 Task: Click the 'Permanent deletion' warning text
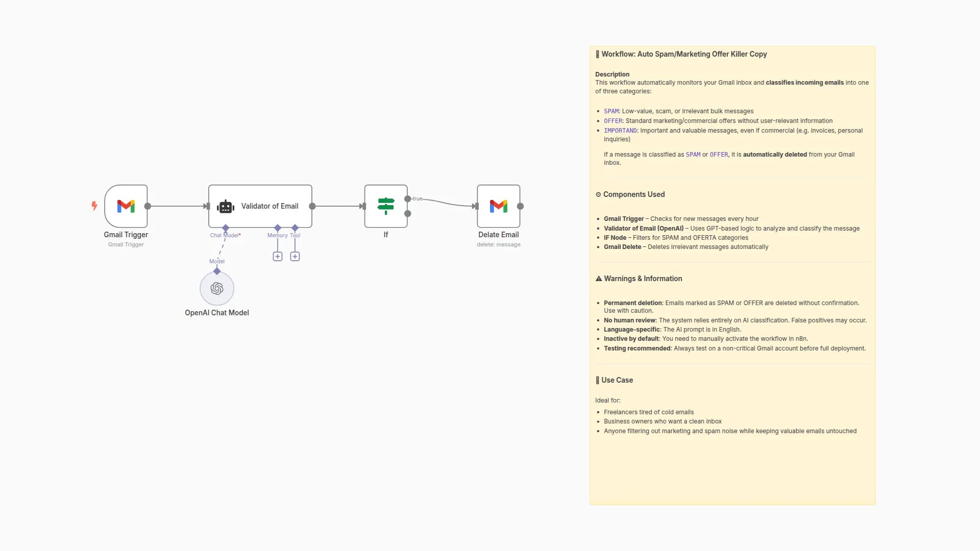(633, 303)
